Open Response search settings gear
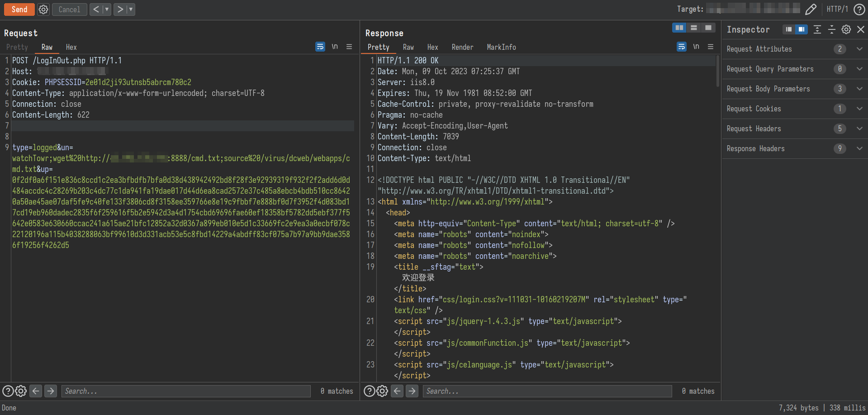Viewport: 868px width, 415px height. pyautogui.click(x=382, y=391)
